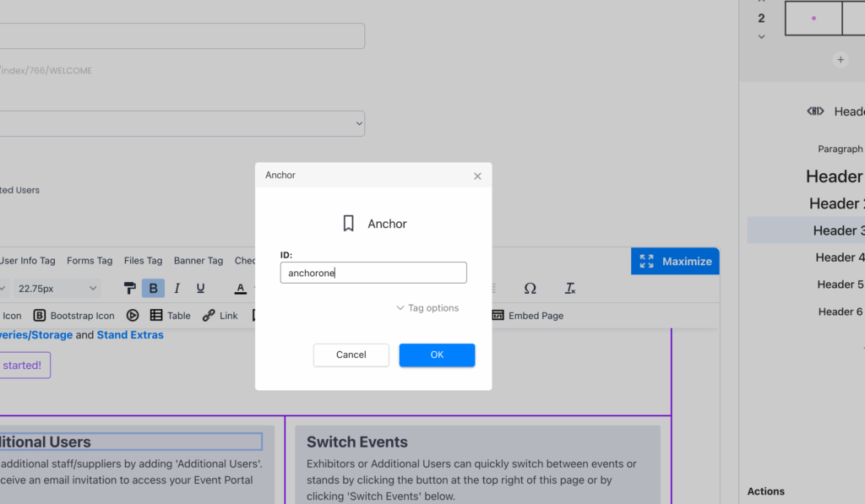Toggle Underline formatting

pos(200,289)
